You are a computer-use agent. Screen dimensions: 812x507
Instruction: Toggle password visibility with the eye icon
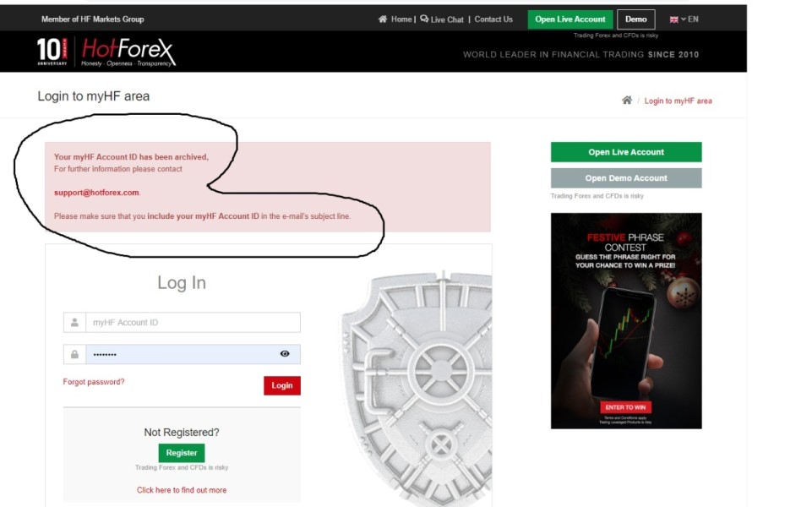click(x=285, y=354)
